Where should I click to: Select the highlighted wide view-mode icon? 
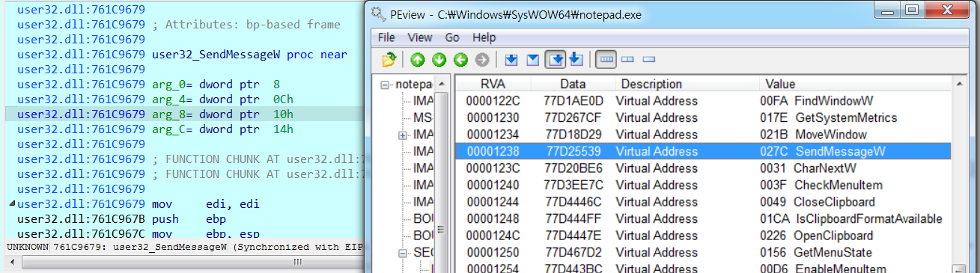606,59
